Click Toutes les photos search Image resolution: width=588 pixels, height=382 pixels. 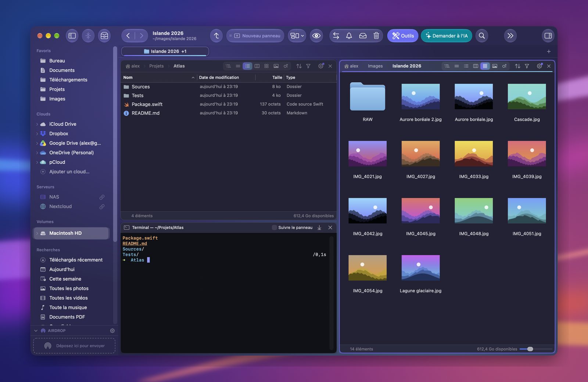pyautogui.click(x=69, y=289)
